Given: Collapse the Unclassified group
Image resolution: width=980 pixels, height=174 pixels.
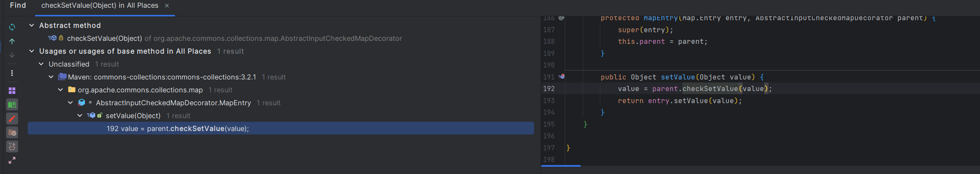Looking at the screenshot, I should 41,64.
